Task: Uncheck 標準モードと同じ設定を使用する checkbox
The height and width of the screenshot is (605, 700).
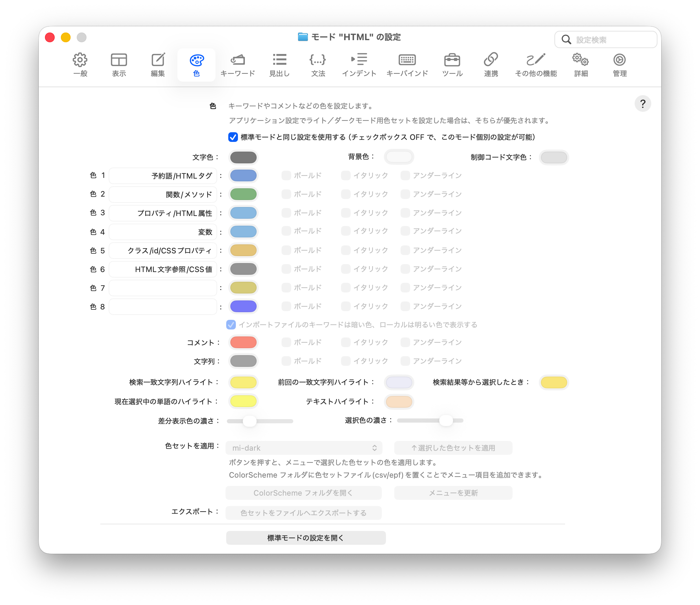Action: pyautogui.click(x=233, y=137)
